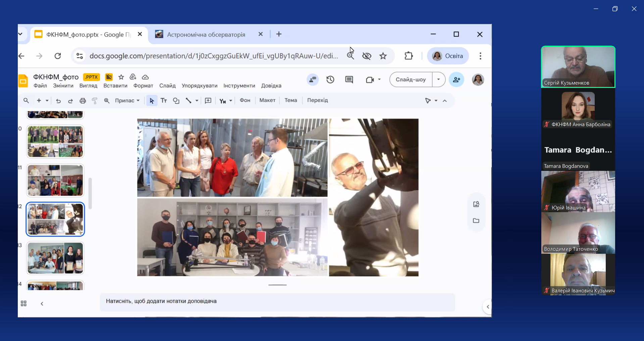The image size is (644, 341).
Task: Open the Вставити menu
Action: tap(115, 86)
